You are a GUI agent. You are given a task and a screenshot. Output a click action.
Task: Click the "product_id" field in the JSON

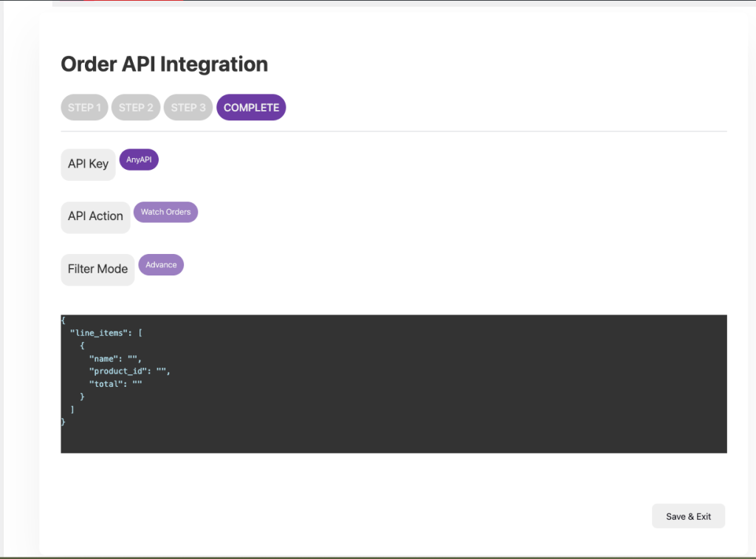(x=119, y=371)
